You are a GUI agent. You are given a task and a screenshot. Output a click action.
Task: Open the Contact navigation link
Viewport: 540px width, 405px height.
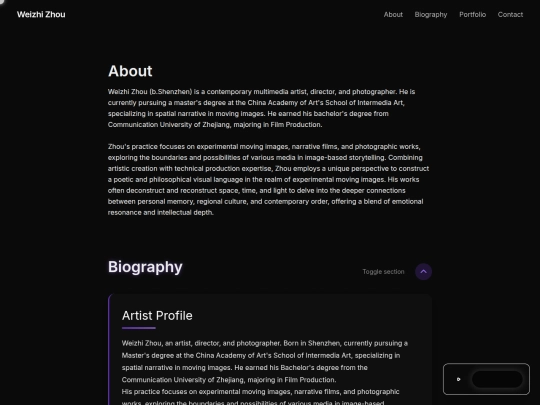pos(510,14)
